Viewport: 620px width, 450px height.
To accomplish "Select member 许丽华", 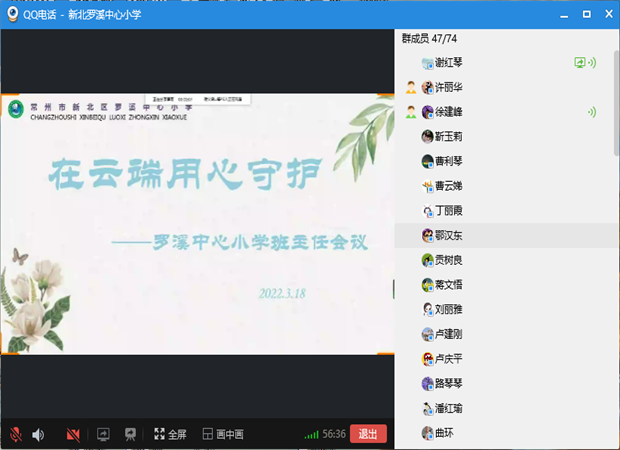I will 506,87.
